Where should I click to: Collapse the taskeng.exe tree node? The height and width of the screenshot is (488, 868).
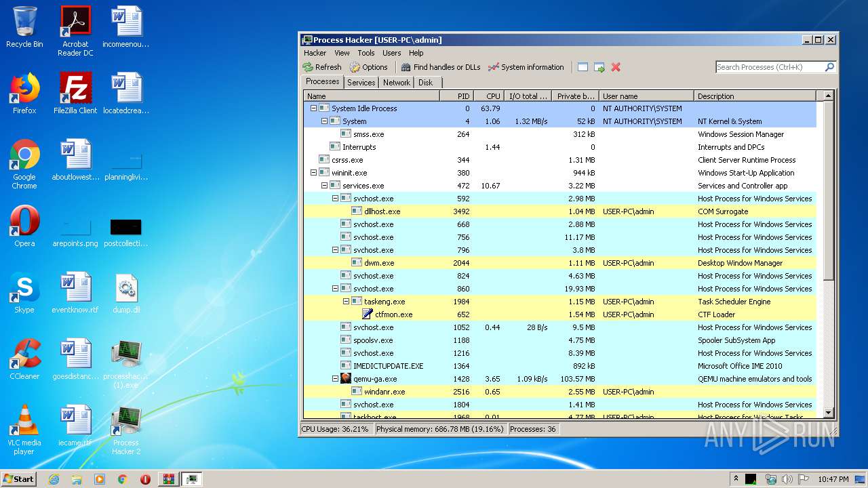[x=346, y=302]
